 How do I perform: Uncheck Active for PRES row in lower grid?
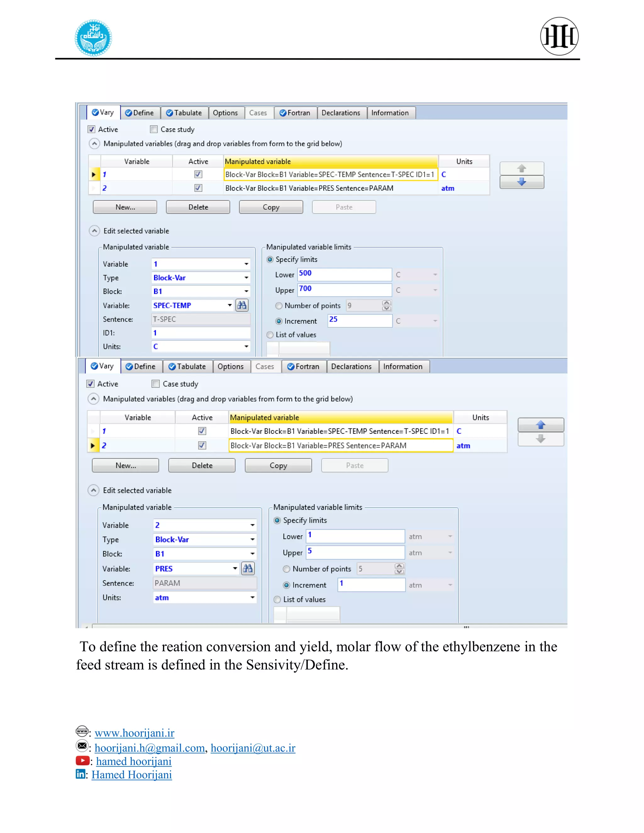click(202, 445)
